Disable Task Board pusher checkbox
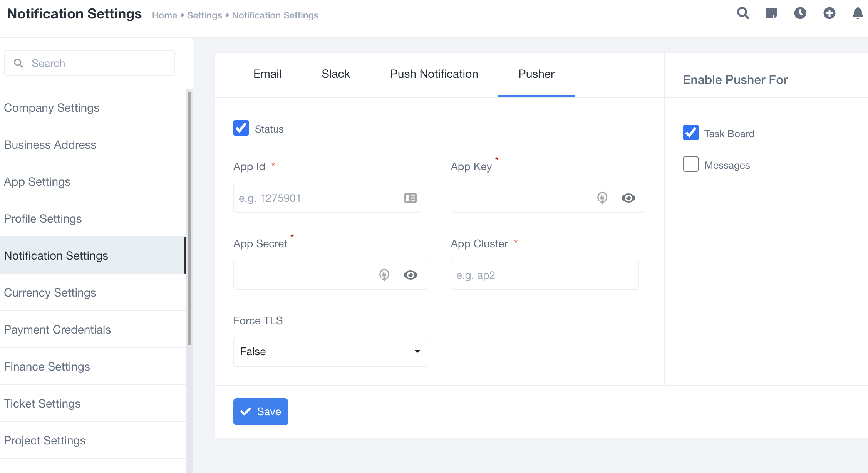Screen dimensions: 868x473 (x=690, y=133)
